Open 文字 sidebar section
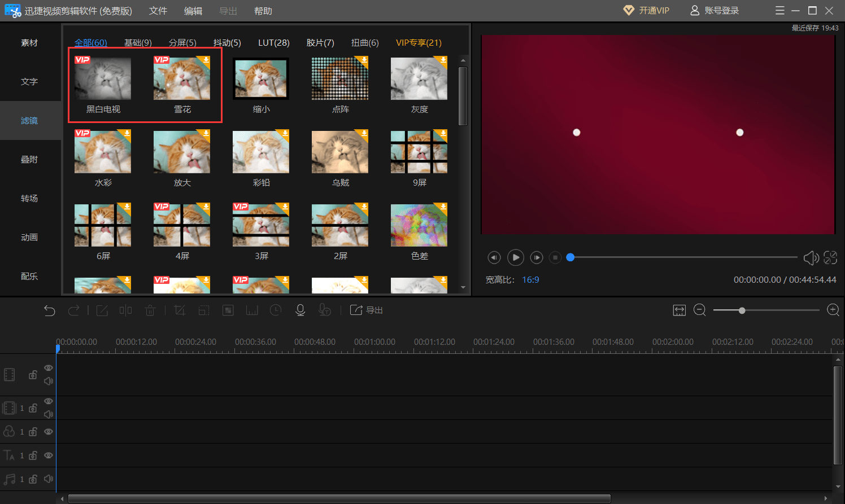845x504 pixels. click(29, 82)
